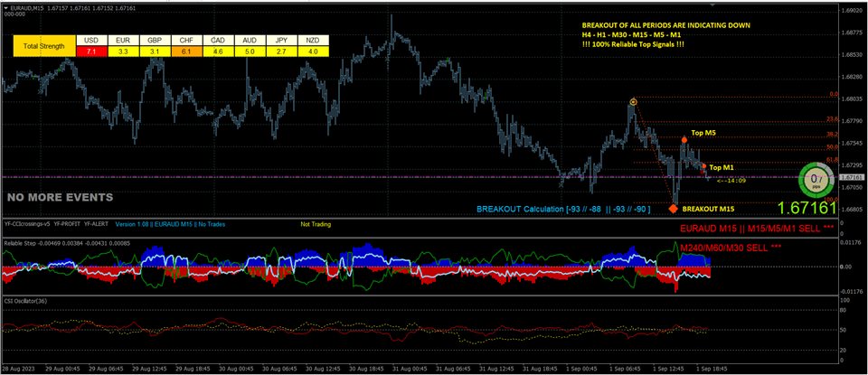
Task: Click the 0.01176 Reliable Step axis value
Action: [x=853, y=242]
